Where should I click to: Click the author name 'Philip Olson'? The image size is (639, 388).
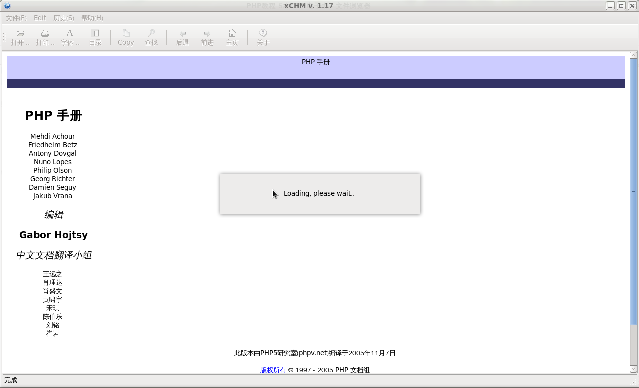[x=53, y=170]
